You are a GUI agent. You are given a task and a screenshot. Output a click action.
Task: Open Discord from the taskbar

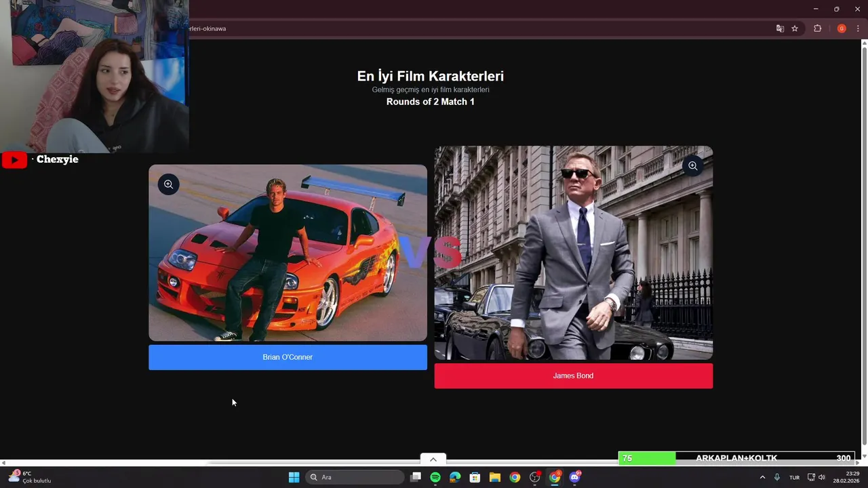coord(575,477)
